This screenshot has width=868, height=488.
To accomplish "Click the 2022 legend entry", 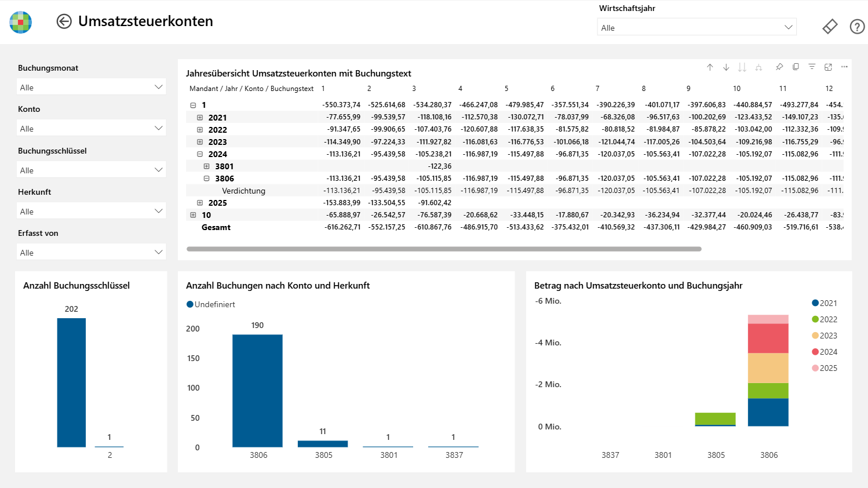I will [x=825, y=319].
